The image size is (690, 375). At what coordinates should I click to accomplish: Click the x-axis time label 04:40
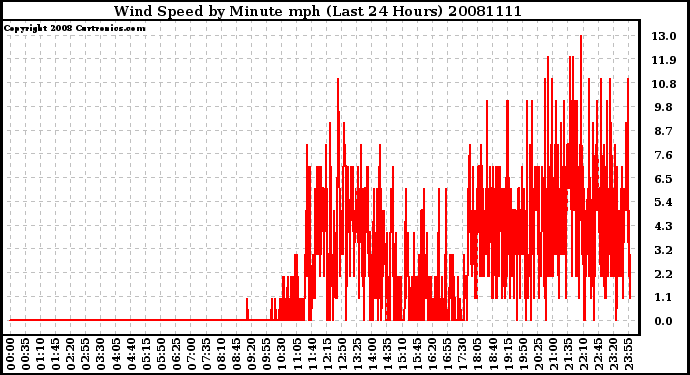coord(131,354)
